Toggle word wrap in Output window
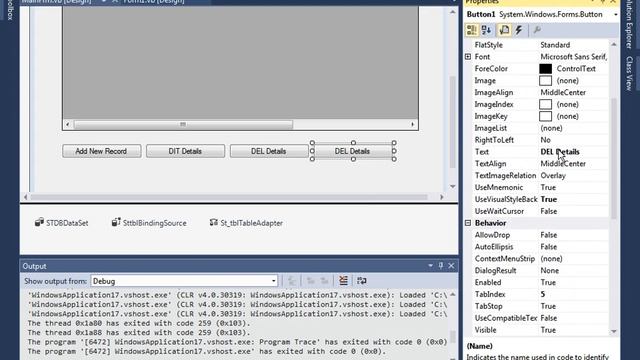 (362, 281)
